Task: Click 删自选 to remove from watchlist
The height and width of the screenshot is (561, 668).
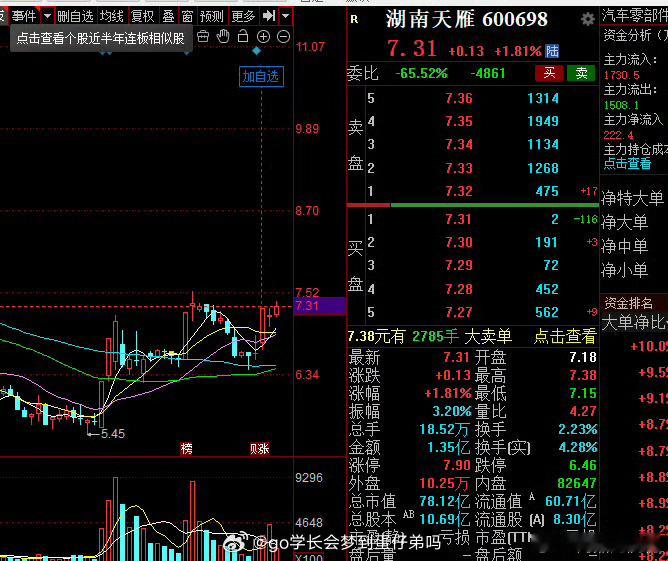Action: pos(75,16)
